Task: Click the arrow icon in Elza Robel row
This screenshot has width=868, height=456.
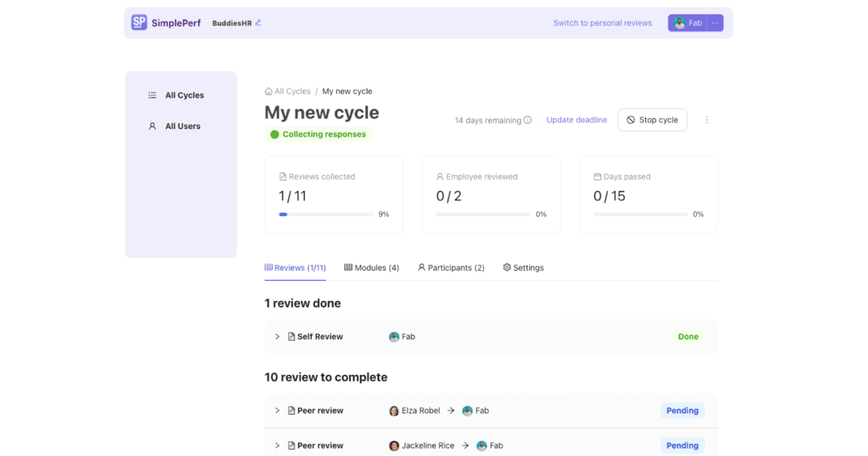Action: [x=451, y=410]
